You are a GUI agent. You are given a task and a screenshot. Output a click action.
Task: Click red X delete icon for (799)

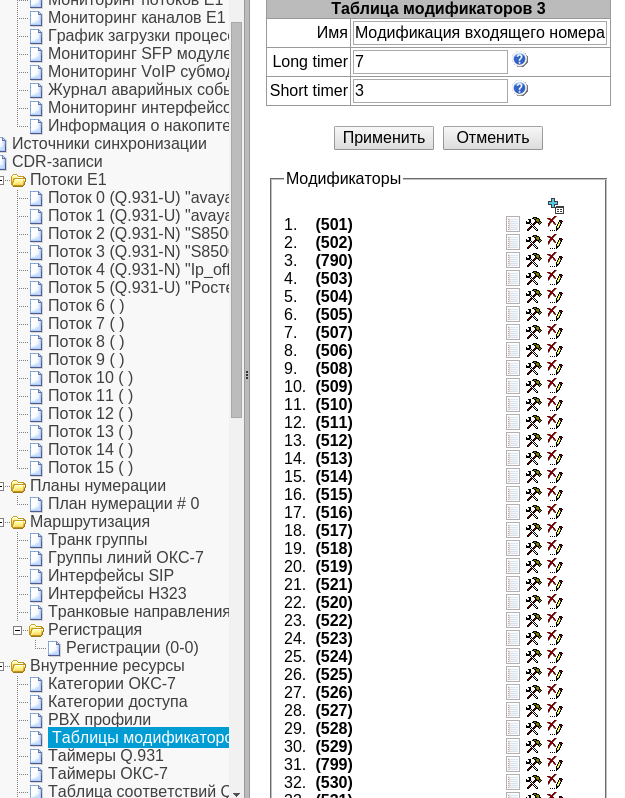pos(555,764)
